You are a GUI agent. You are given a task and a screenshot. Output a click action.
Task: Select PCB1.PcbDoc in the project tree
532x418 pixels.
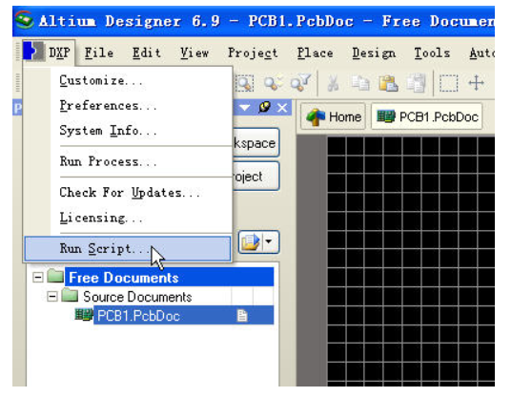tap(138, 316)
